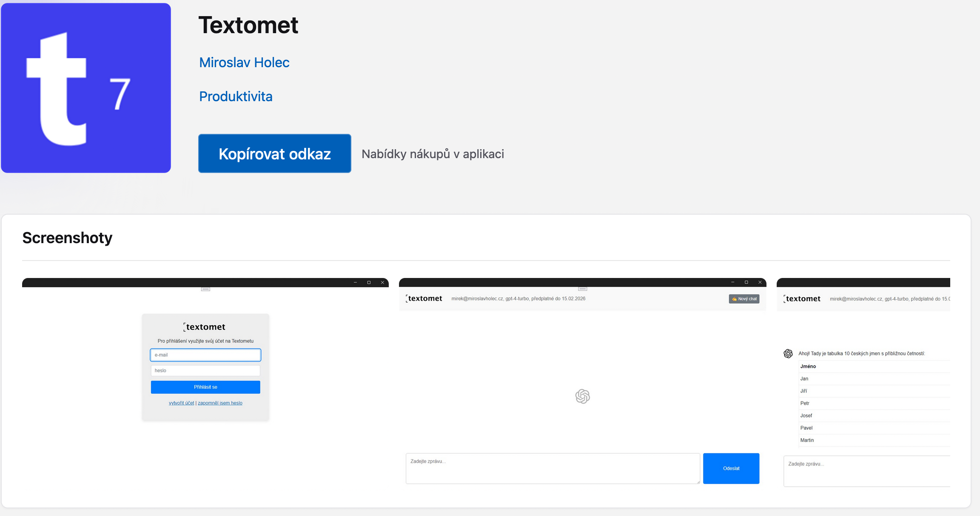Click the textomet logo on login card
Viewport: 980px width, 516px height.
coord(205,327)
